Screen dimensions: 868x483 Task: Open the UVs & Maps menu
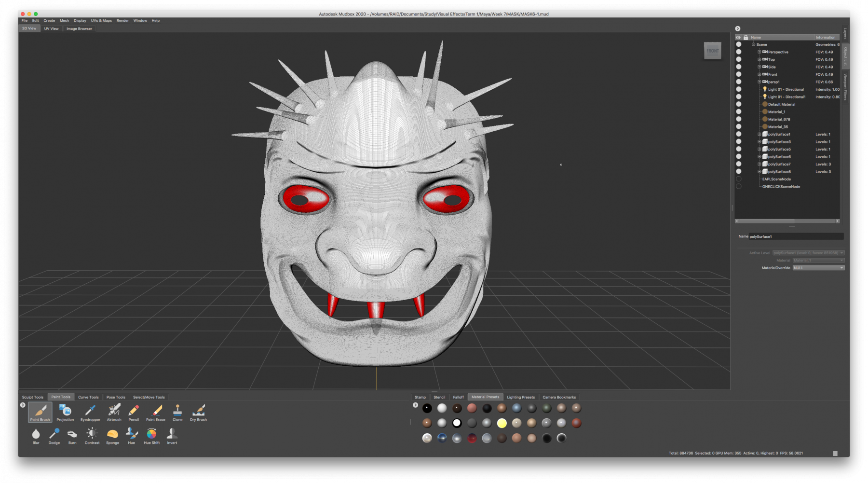click(x=101, y=21)
